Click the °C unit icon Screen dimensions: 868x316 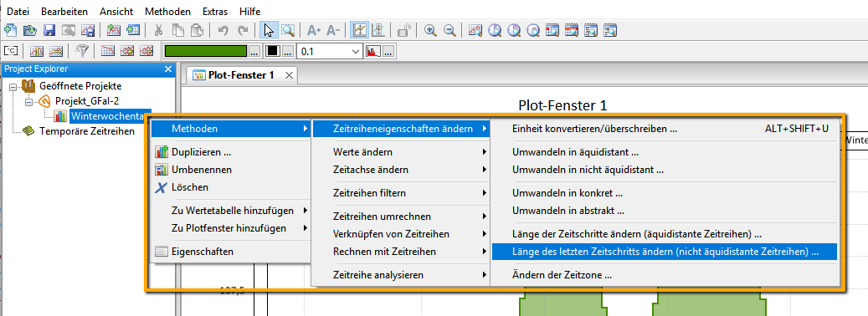click(11, 51)
